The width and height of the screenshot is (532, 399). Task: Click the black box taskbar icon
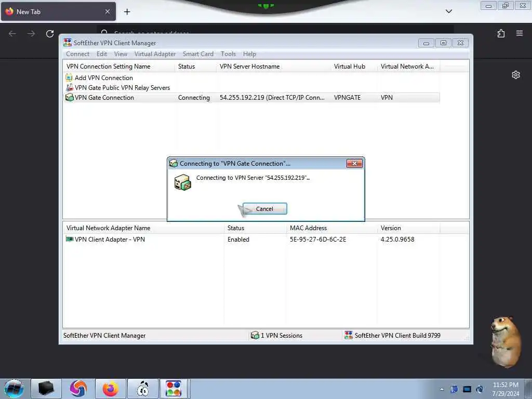(46, 389)
